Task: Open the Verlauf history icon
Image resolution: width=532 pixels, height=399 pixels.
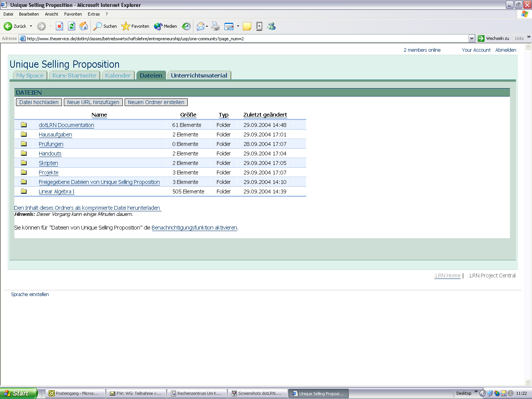Action: pyautogui.click(x=186, y=26)
